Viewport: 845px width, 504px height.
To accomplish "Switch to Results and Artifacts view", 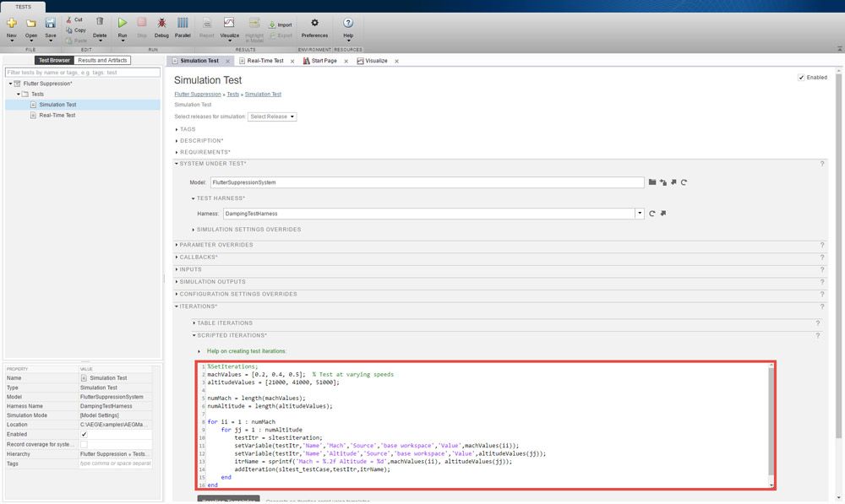I will point(103,60).
